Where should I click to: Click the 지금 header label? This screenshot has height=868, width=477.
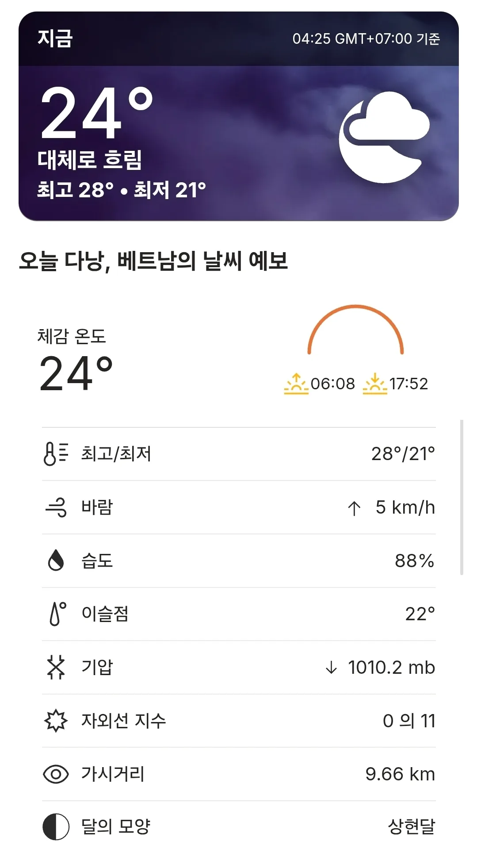(x=55, y=38)
